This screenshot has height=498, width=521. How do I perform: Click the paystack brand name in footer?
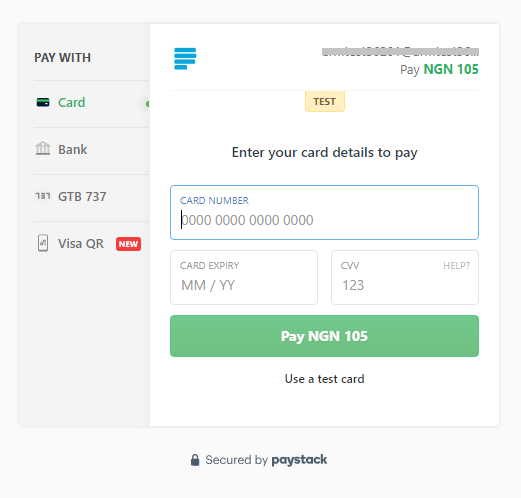[x=299, y=460]
